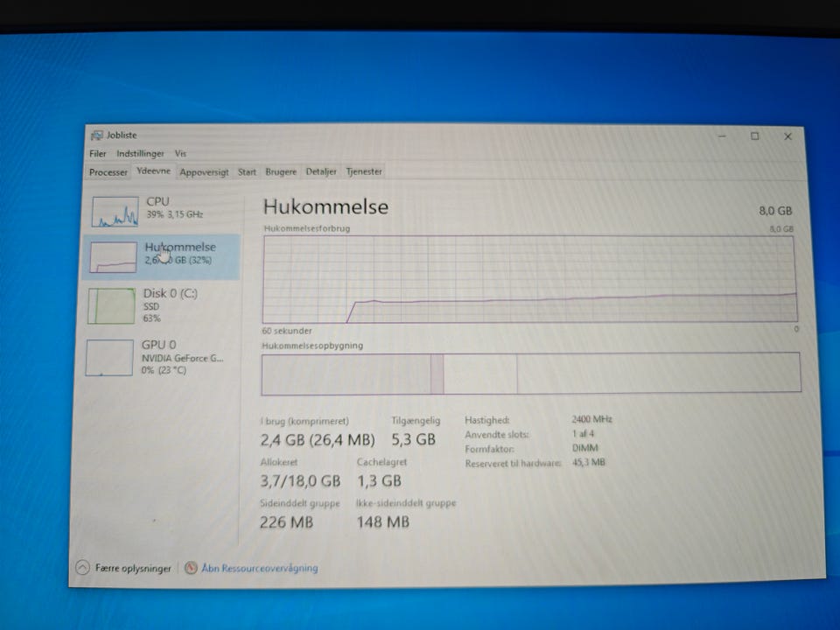This screenshot has width=840, height=630.
Task: Click the 5,3 GB Tilgængelig value
Action: tap(413, 439)
